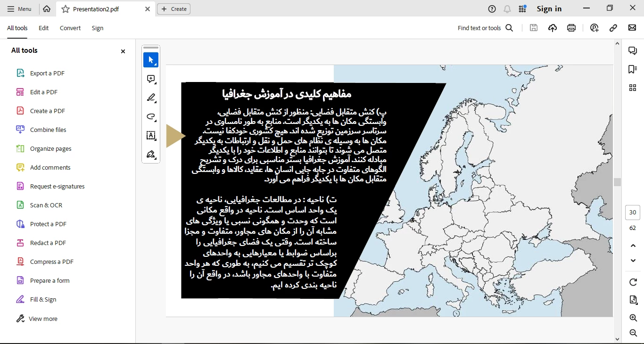Select the highlighter pen tool
The image size is (644, 344).
(x=151, y=98)
